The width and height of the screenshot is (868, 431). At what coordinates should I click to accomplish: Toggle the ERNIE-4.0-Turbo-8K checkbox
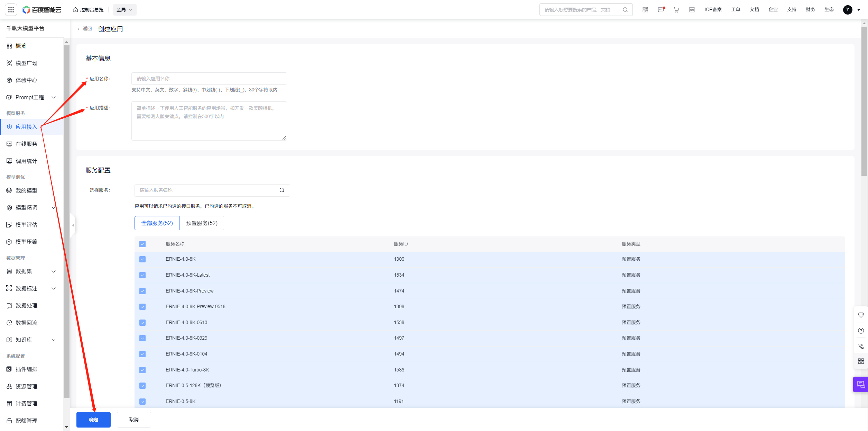pyautogui.click(x=142, y=370)
